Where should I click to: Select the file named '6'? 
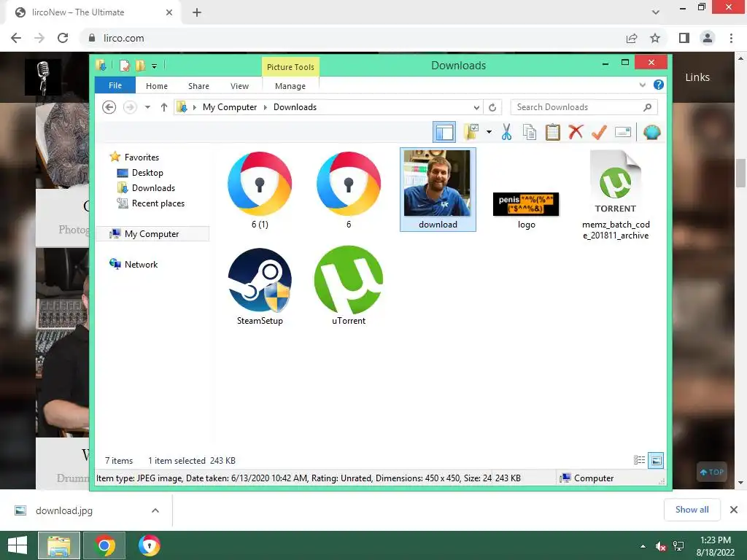point(349,190)
